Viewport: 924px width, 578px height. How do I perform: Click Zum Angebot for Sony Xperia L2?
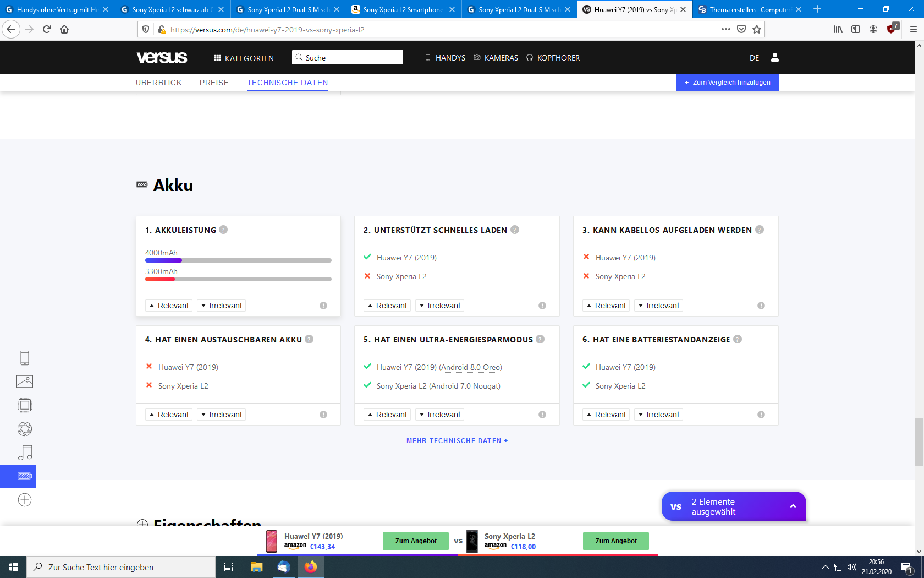(616, 541)
